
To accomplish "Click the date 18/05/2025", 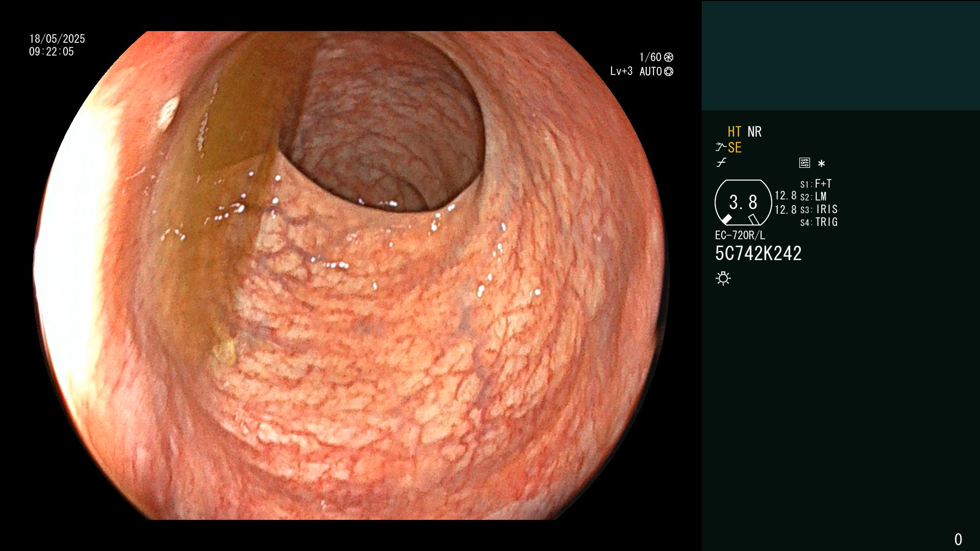I will [57, 39].
